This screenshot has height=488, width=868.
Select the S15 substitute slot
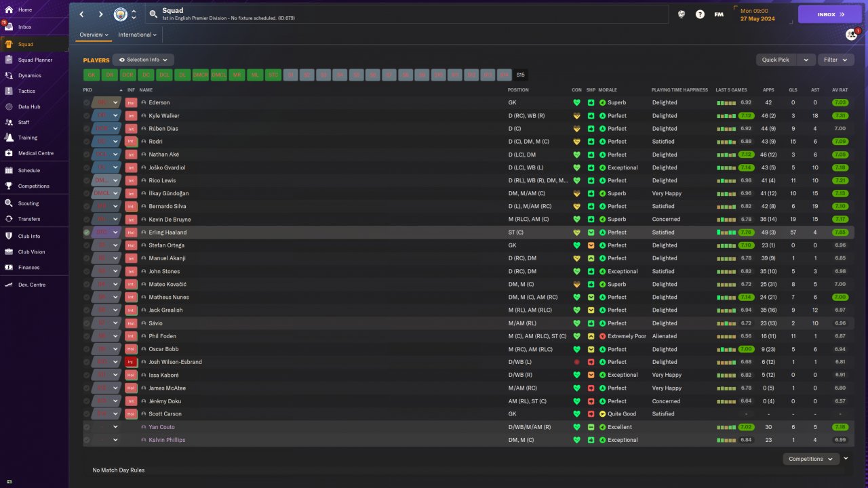[x=520, y=75]
